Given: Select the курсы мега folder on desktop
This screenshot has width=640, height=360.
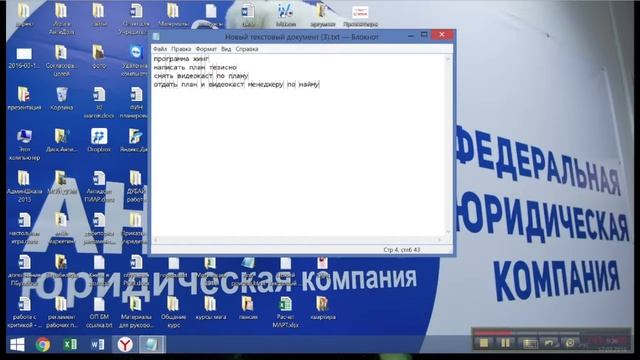Looking at the screenshot, I should [x=210, y=308].
